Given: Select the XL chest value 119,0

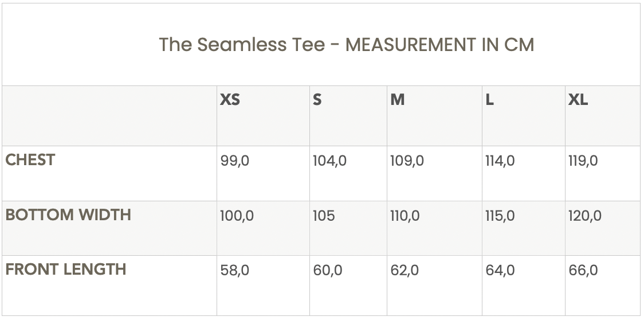Looking at the screenshot, I should 583,161.
